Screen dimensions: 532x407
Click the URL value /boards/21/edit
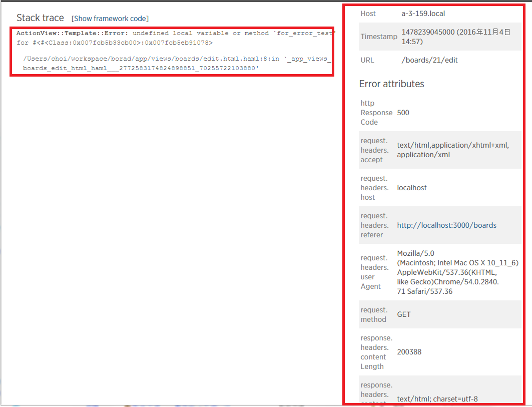coord(429,60)
